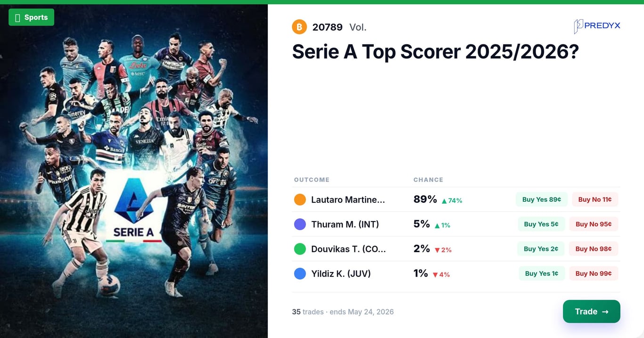Viewport: 644px width, 338px height.
Task: Select the orange Lautaro Martinez outcome dot
Action: (300, 199)
